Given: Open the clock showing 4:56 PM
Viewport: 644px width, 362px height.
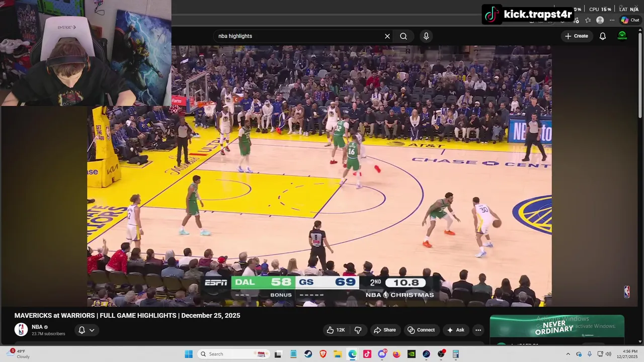Looking at the screenshot, I should click(x=627, y=354).
